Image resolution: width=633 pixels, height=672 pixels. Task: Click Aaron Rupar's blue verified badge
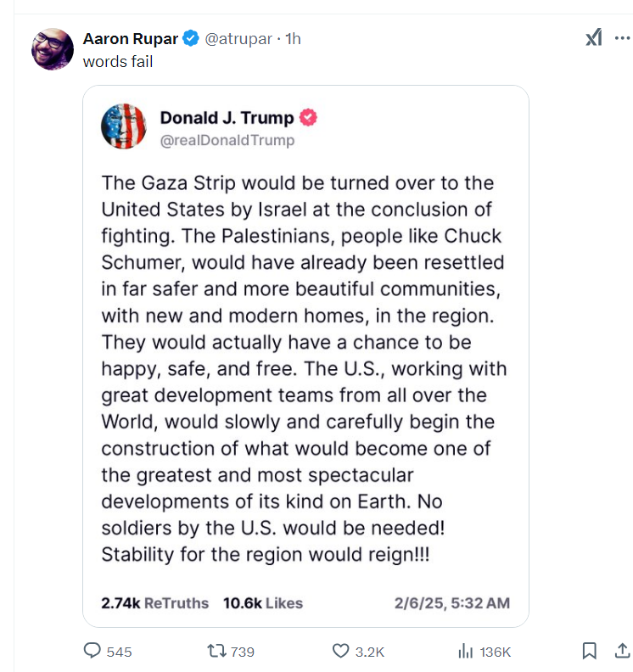pos(193,39)
